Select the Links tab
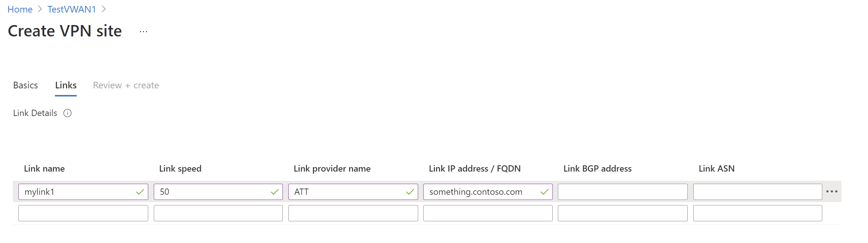 coord(66,85)
